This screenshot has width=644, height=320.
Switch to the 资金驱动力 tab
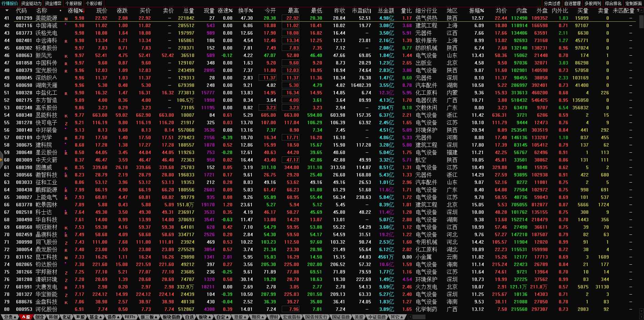pos(31,3)
